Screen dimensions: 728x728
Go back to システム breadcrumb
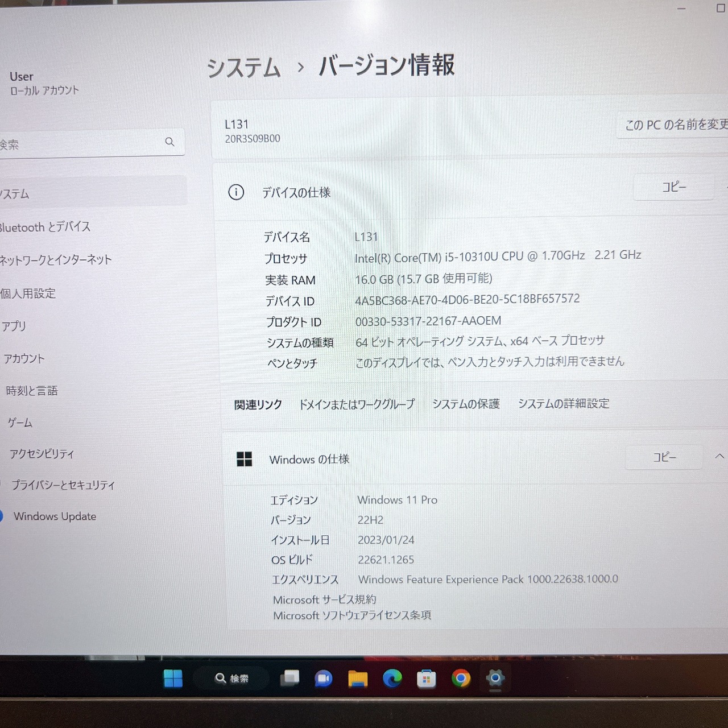click(243, 68)
